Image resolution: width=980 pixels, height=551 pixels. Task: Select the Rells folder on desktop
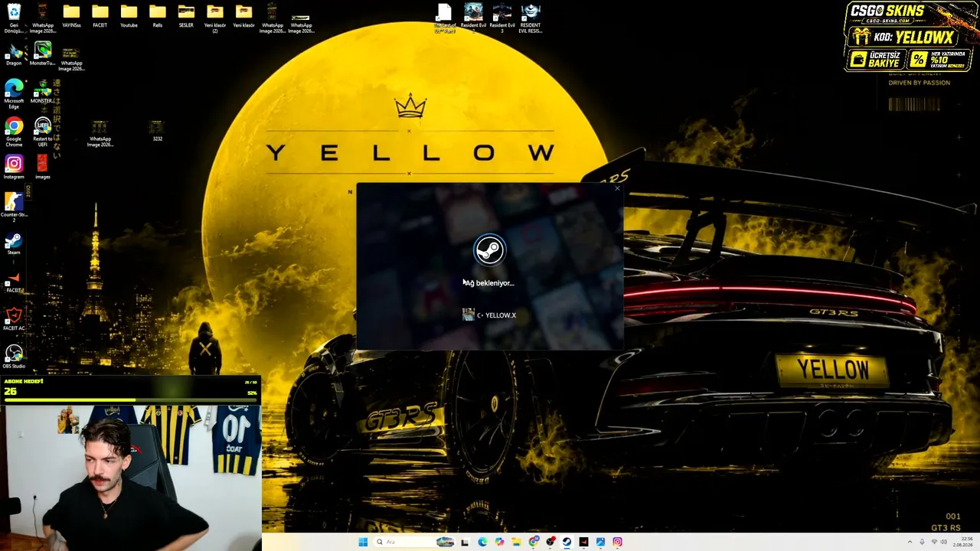pyautogui.click(x=158, y=16)
